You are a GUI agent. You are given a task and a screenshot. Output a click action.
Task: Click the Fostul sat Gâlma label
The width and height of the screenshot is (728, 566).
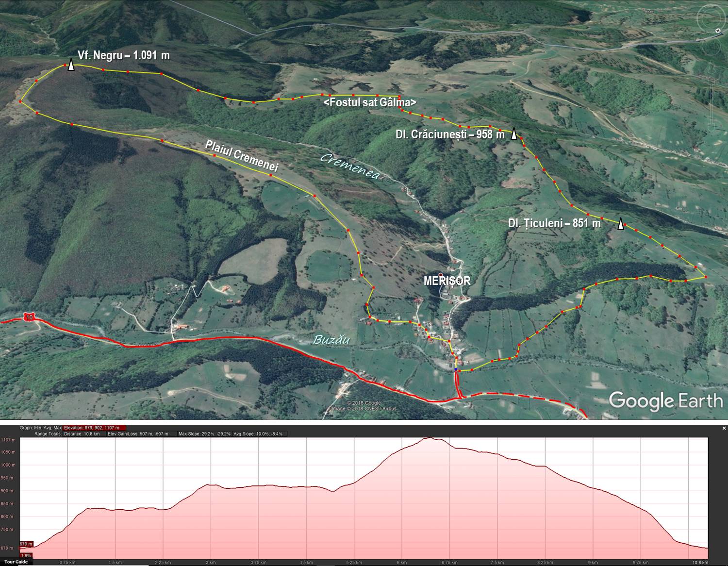click(x=370, y=103)
